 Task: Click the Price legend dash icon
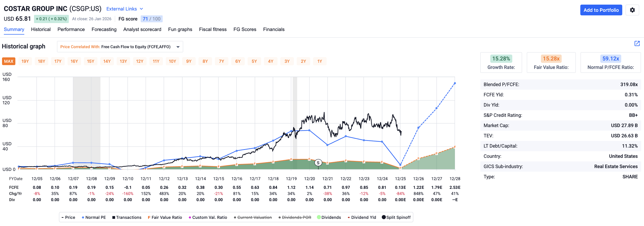pos(62,217)
